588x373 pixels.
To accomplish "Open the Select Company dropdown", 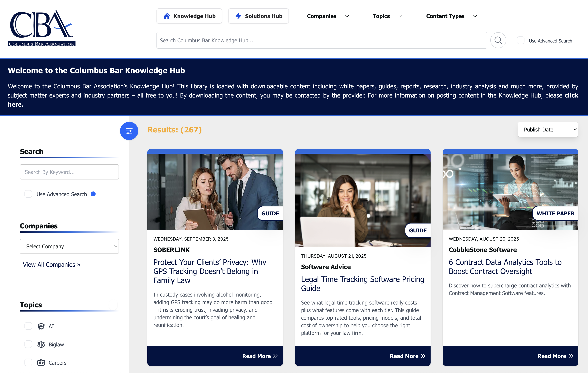I will (69, 246).
